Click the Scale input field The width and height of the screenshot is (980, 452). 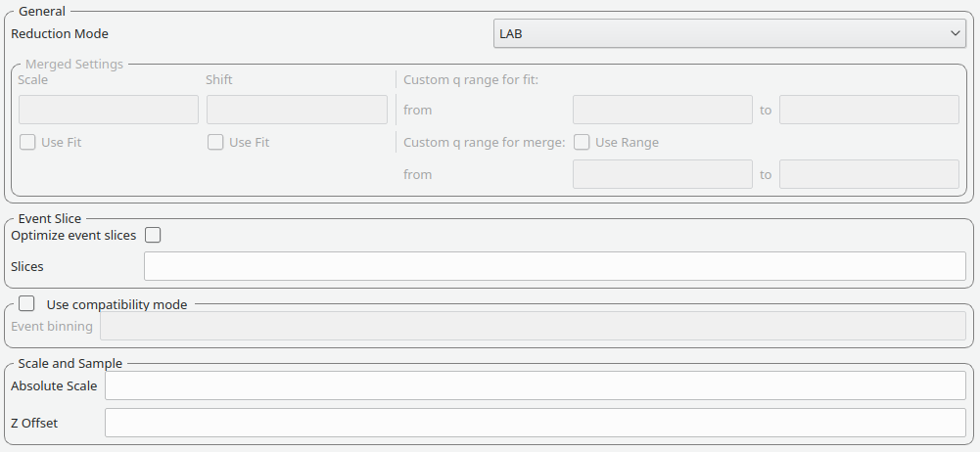point(109,110)
